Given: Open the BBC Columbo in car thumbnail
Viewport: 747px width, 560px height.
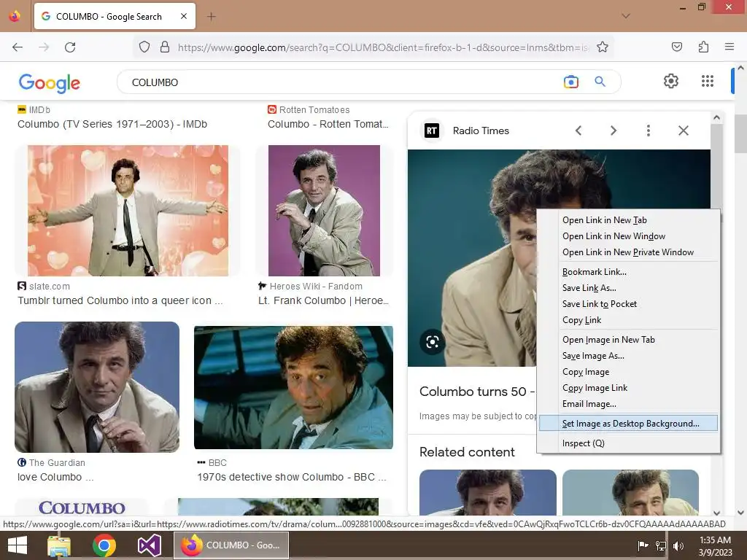Looking at the screenshot, I should pyautogui.click(x=293, y=387).
